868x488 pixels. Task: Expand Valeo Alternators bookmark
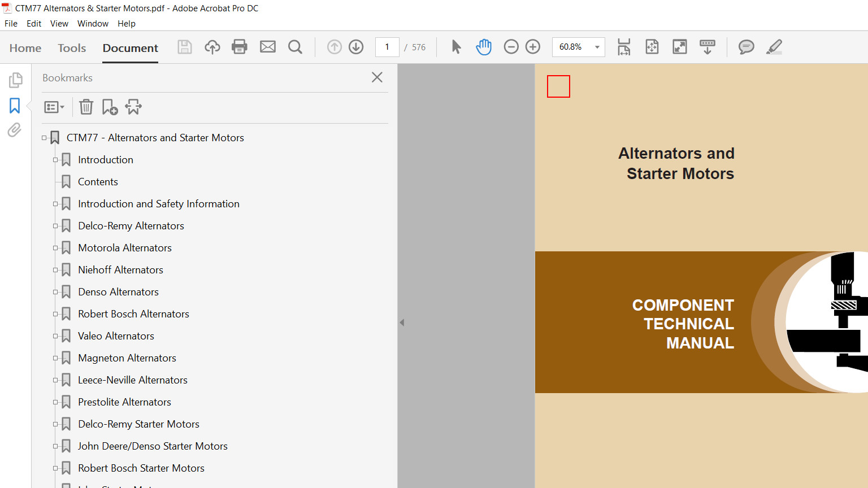point(55,336)
